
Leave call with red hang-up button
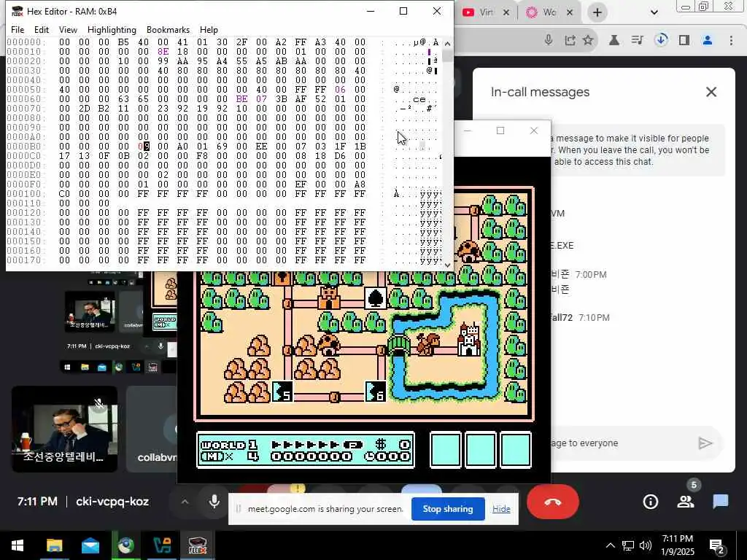click(x=553, y=502)
